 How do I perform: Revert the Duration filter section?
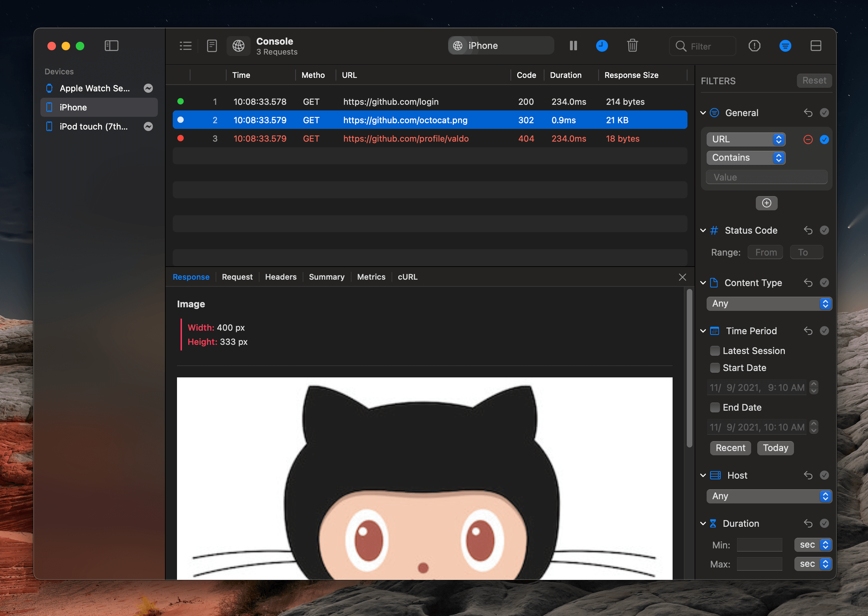click(x=808, y=524)
